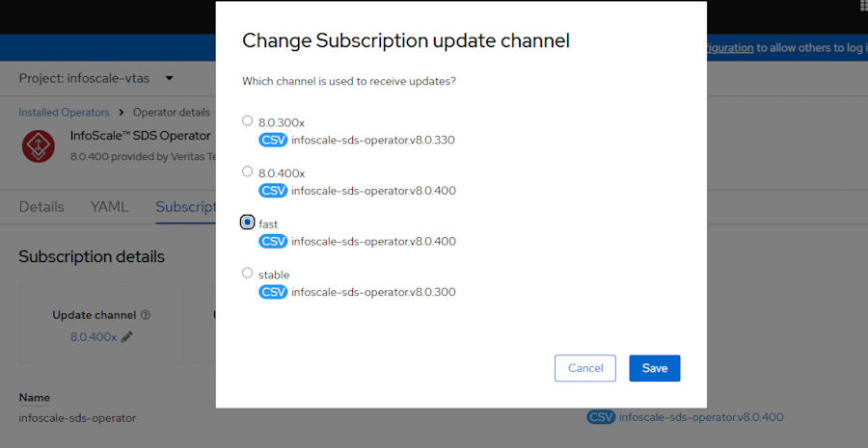Select the stable channel radio button
This screenshot has height=448, width=868.
click(248, 273)
